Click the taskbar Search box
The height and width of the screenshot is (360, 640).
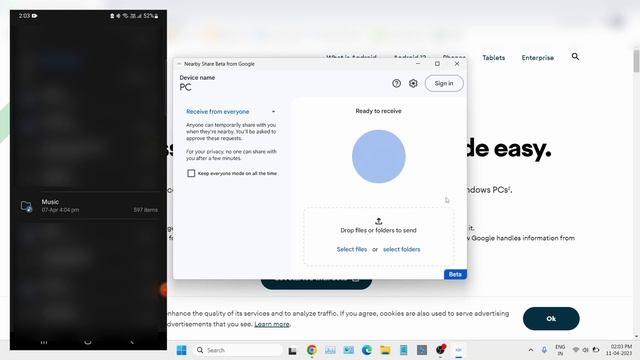point(238,350)
